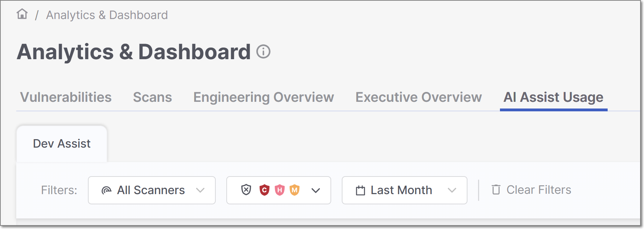Click the shield with X severity icon
Screen dimensions: 644x229
[246, 190]
